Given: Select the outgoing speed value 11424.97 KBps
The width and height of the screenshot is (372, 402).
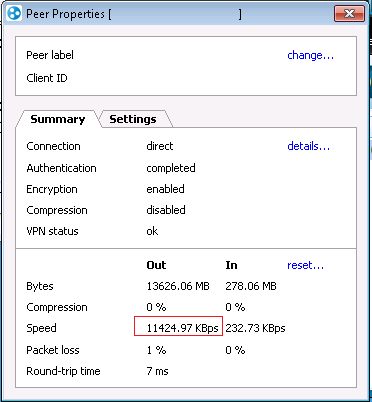Looking at the screenshot, I should 182,328.
